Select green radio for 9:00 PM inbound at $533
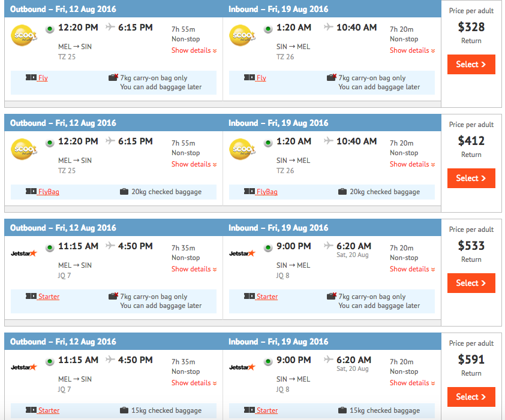The width and height of the screenshot is (505, 420). 268,248
